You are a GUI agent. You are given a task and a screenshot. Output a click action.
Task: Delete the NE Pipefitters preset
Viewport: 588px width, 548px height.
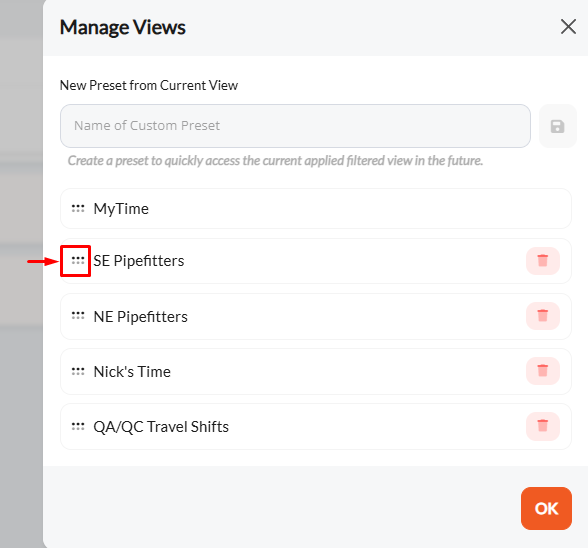[x=543, y=316]
